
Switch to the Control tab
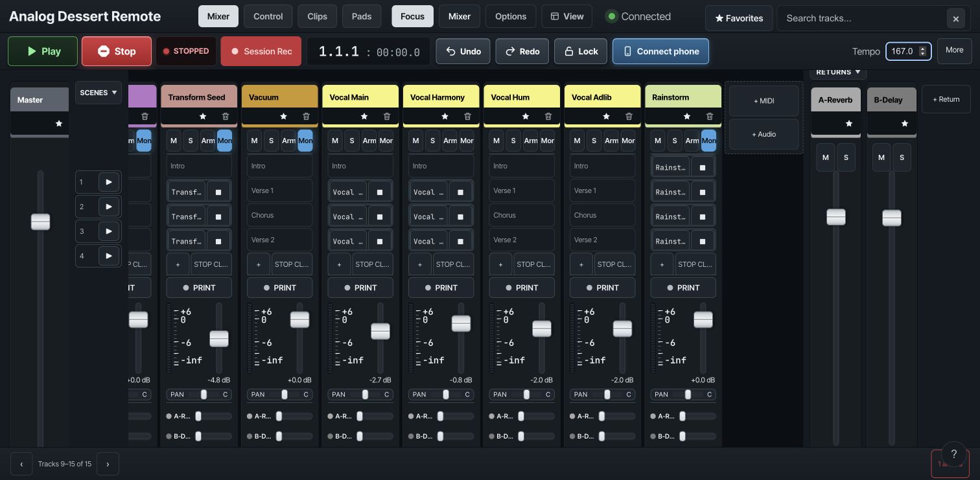tap(268, 16)
